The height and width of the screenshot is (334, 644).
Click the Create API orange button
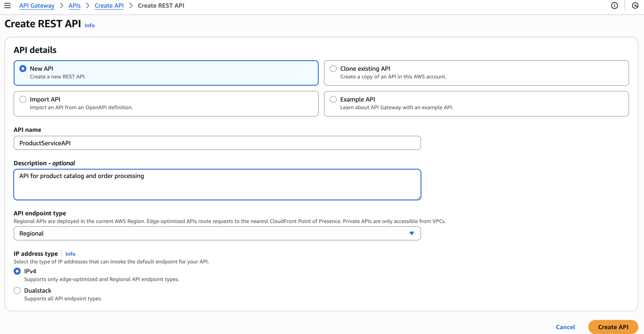click(613, 327)
